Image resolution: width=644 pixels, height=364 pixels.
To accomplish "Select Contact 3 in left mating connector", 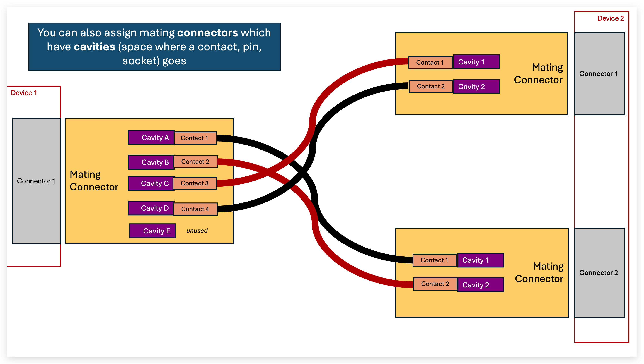I will (195, 183).
